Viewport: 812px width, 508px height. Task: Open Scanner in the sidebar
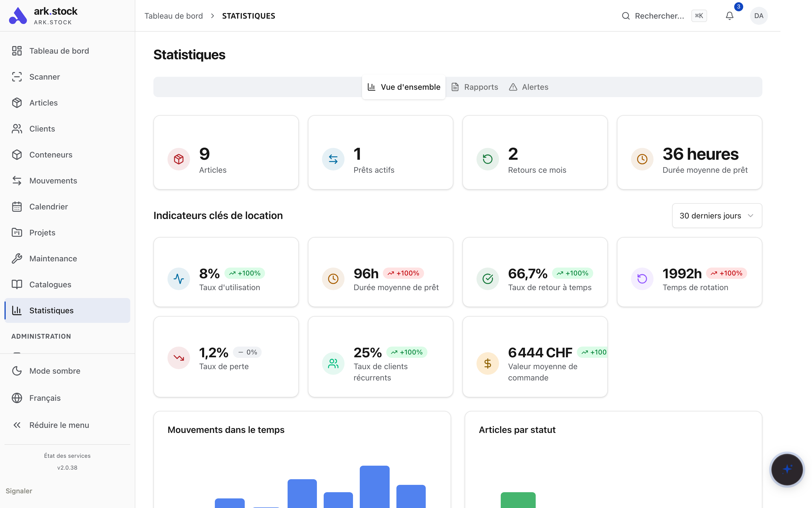[67, 76]
